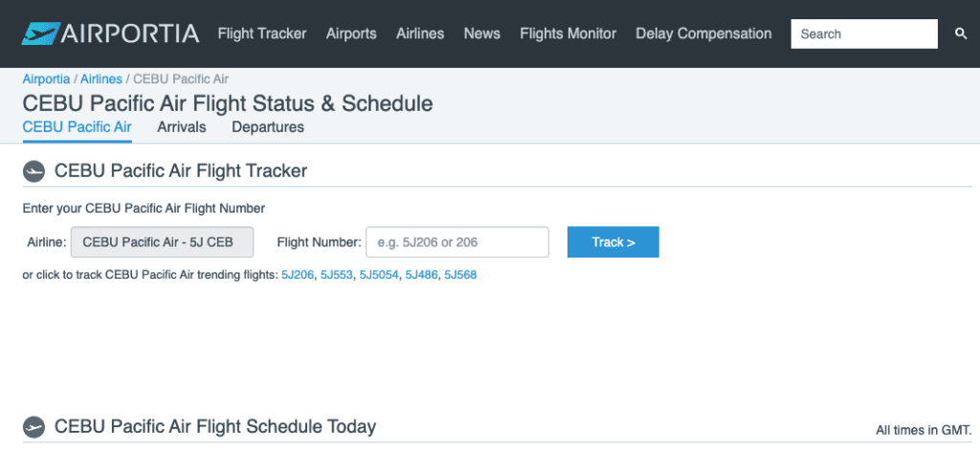
Task: Click the Airportia logo
Action: point(110,34)
